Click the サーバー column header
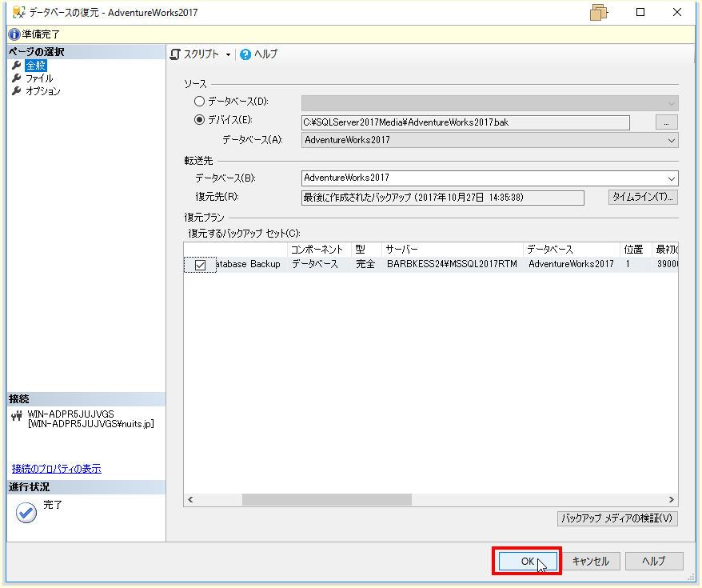 click(x=453, y=250)
